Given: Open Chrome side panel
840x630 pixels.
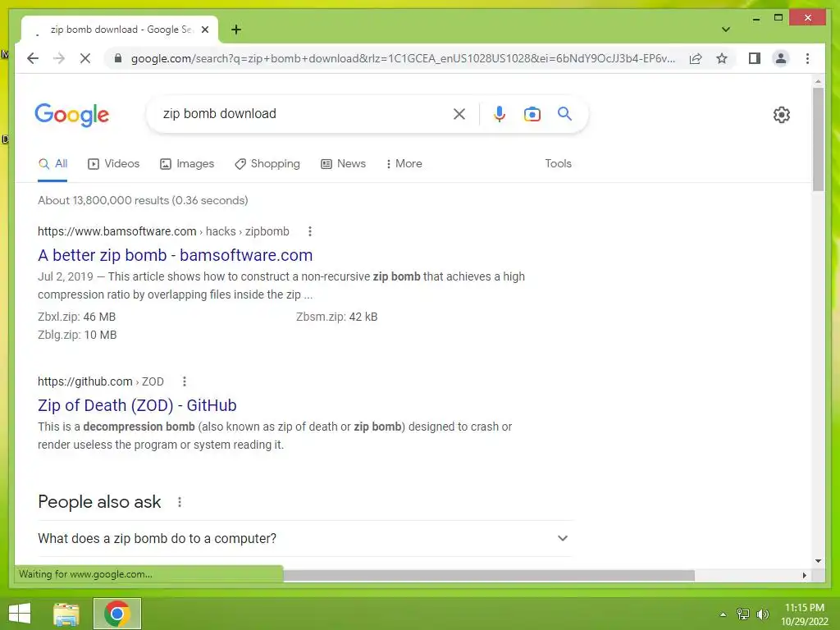Looking at the screenshot, I should tap(755, 58).
